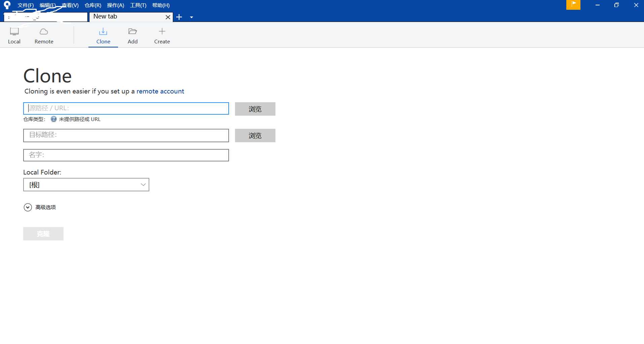The height and width of the screenshot is (344, 644).
Task: Open a new tab with plus button
Action: pos(179,17)
